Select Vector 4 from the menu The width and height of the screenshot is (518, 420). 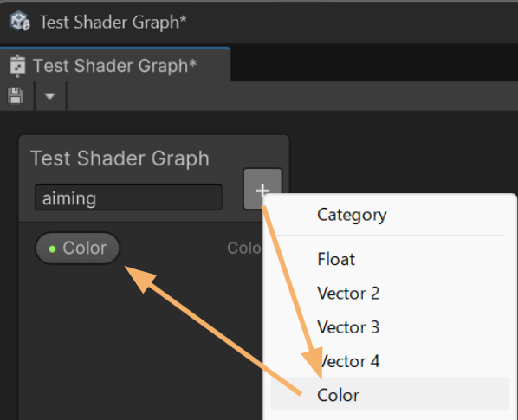pyautogui.click(x=348, y=361)
